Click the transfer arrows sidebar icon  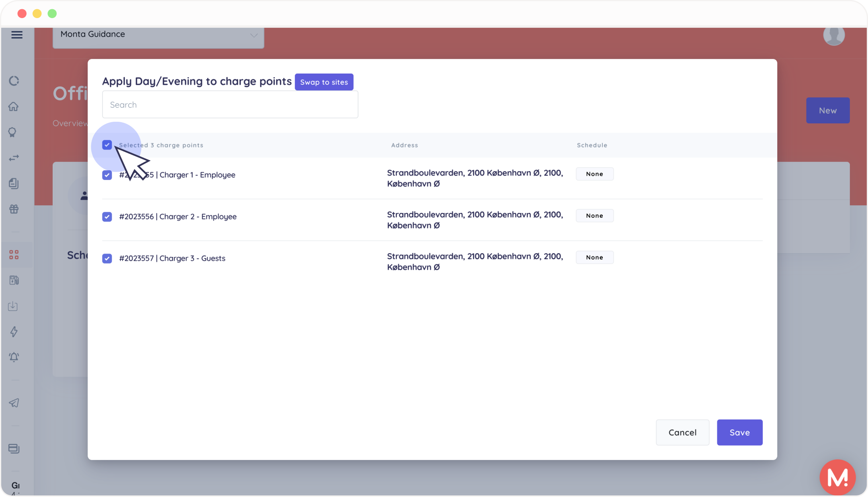pyautogui.click(x=14, y=158)
